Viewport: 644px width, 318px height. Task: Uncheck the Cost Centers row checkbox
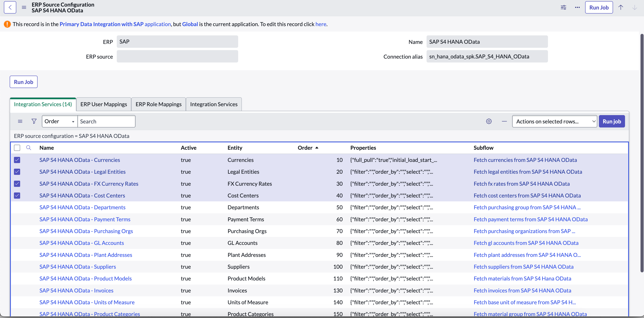[x=17, y=196]
